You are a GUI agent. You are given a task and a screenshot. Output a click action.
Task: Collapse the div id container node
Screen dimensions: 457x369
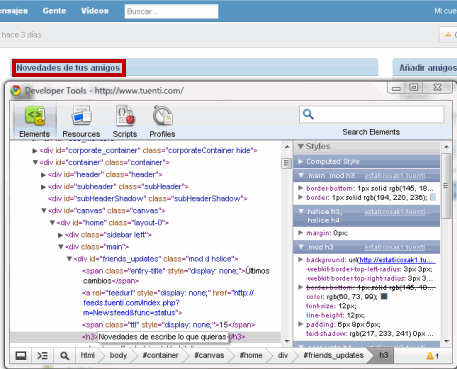[x=35, y=163]
